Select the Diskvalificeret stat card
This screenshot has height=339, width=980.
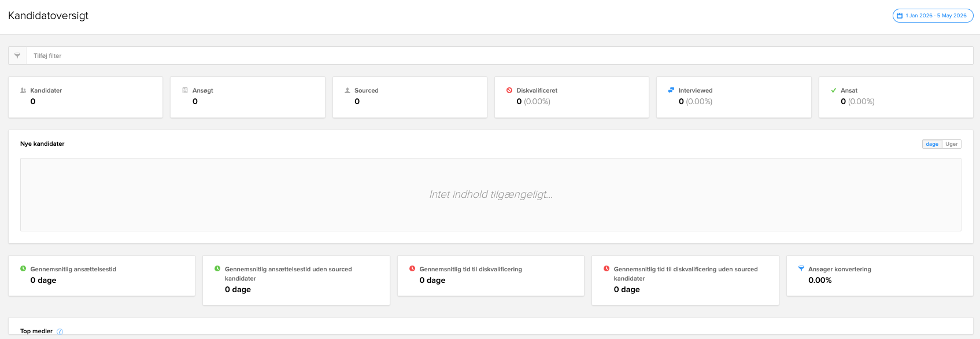pos(572,97)
